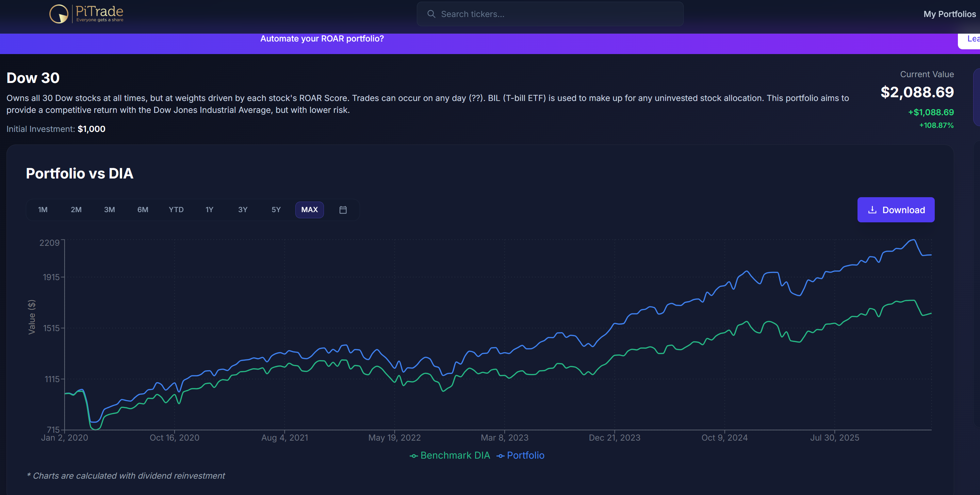Switch chart to 5Y range
This screenshot has height=495, width=980.
276,210
